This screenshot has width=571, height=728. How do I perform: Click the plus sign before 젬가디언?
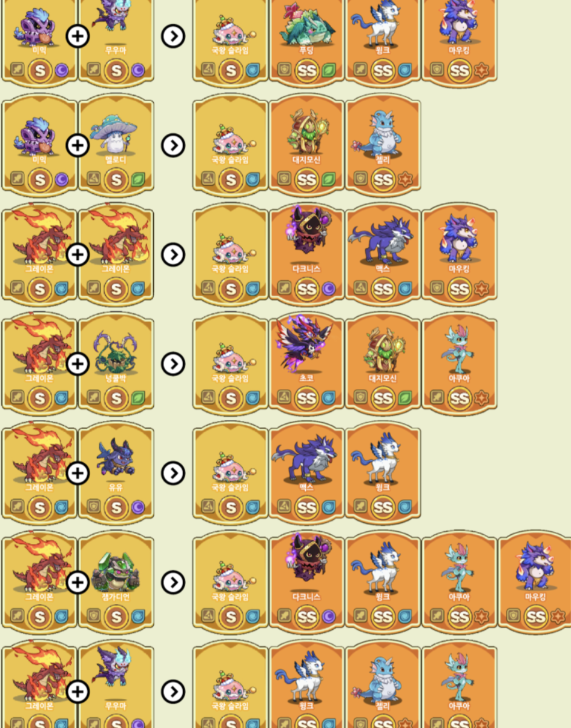click(77, 582)
